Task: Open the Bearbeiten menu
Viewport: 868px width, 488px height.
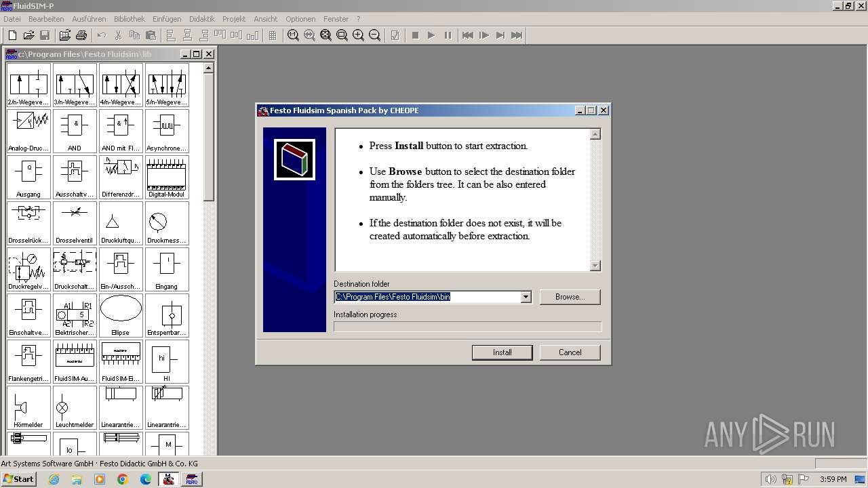Action: tap(46, 19)
